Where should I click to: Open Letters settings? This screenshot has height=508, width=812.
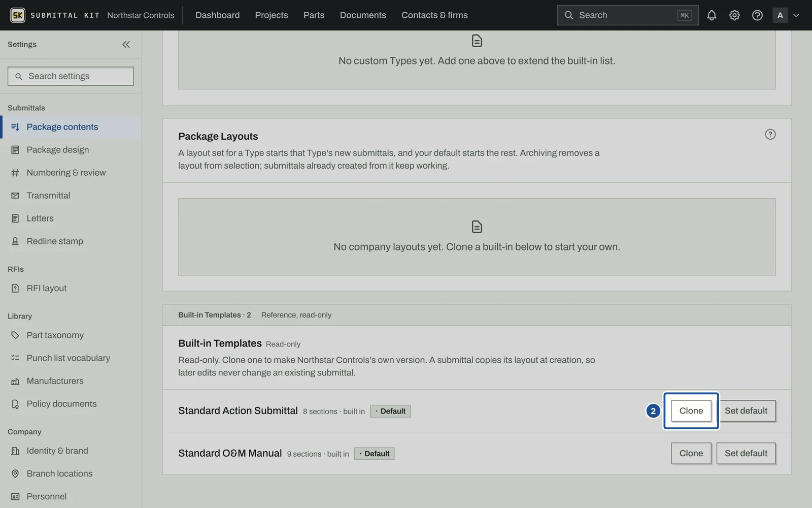(71, 218)
